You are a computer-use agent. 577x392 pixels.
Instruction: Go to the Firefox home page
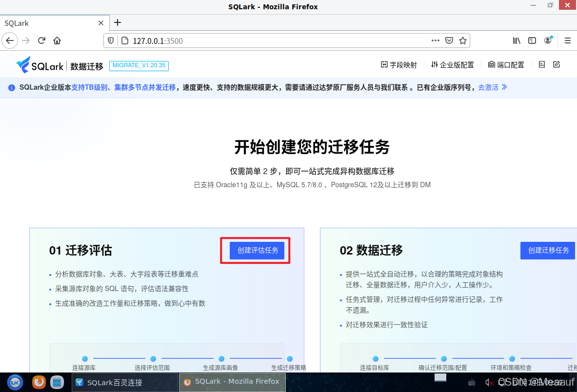pos(57,40)
